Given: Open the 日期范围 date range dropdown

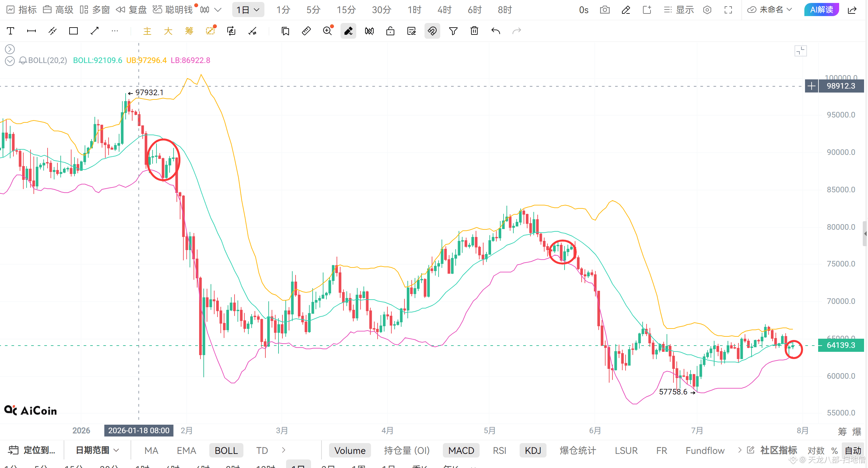Looking at the screenshot, I should click(97, 450).
